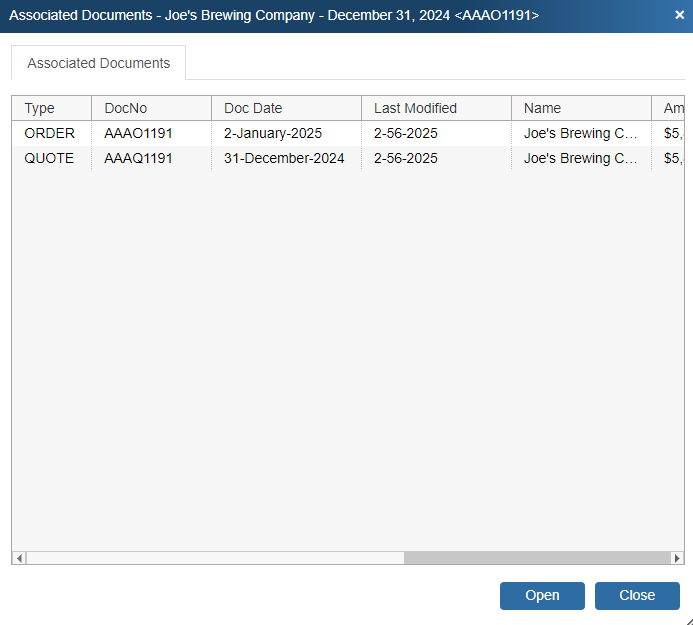Click document number AAAQ1191
693x625 pixels.
[138, 158]
